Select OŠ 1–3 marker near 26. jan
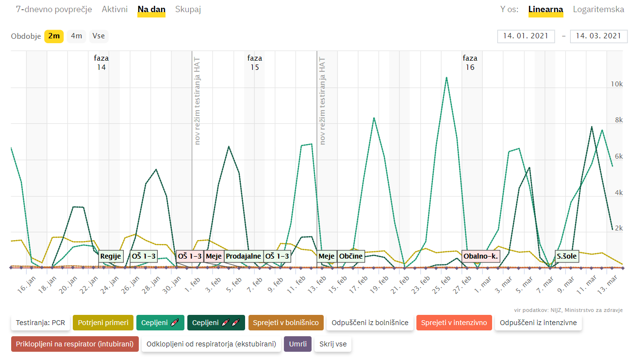 [144, 256]
